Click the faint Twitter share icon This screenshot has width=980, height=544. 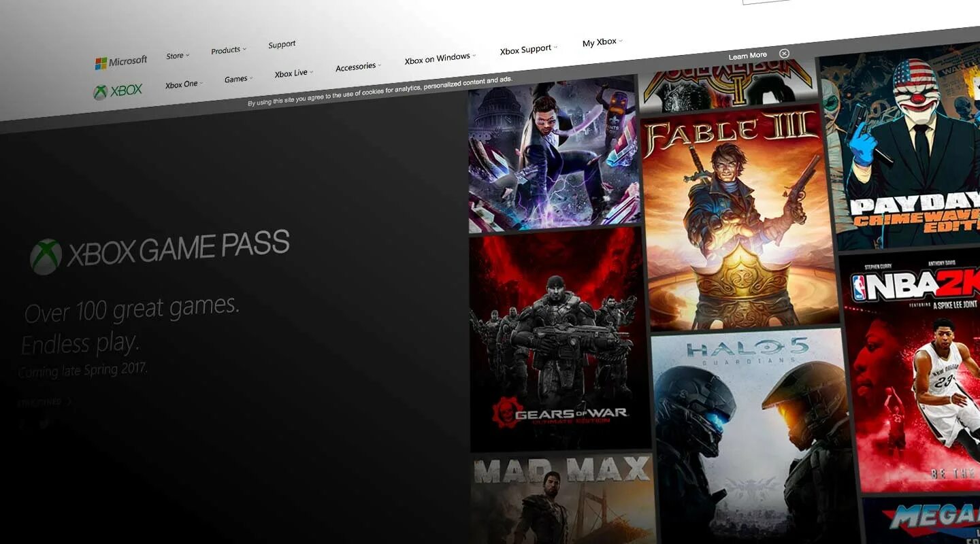click(44, 423)
